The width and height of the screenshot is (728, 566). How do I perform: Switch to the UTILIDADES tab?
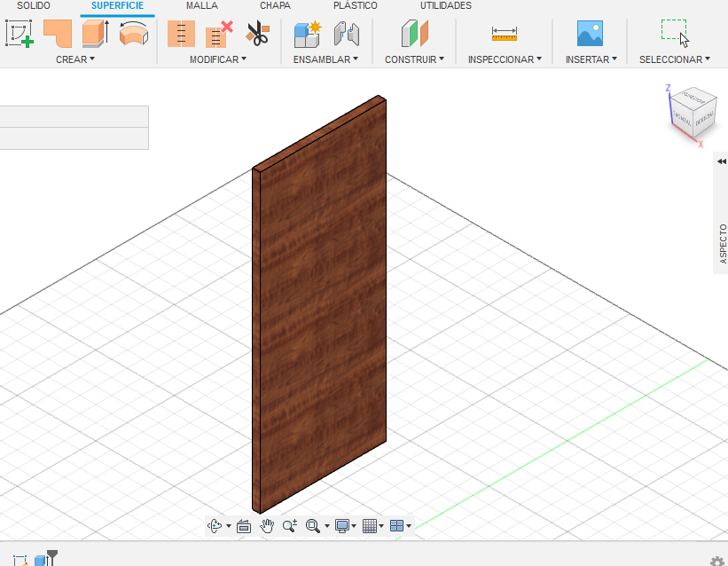coord(446,5)
